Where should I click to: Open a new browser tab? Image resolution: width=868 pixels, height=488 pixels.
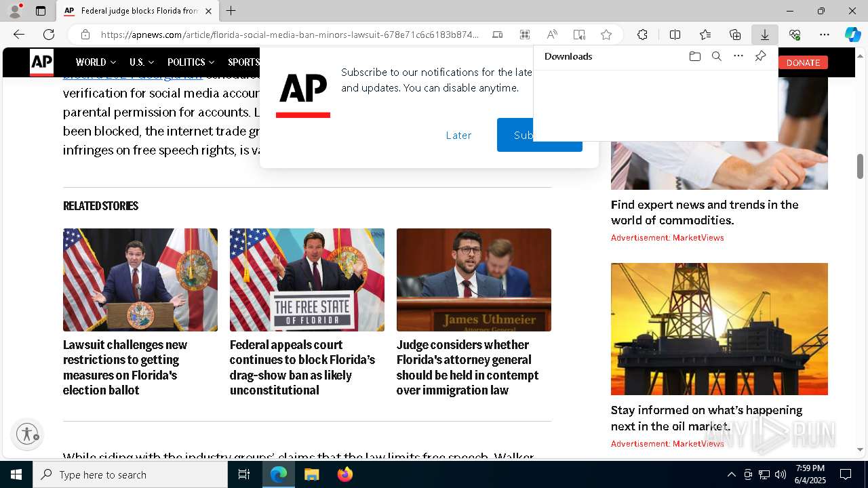[x=231, y=11]
